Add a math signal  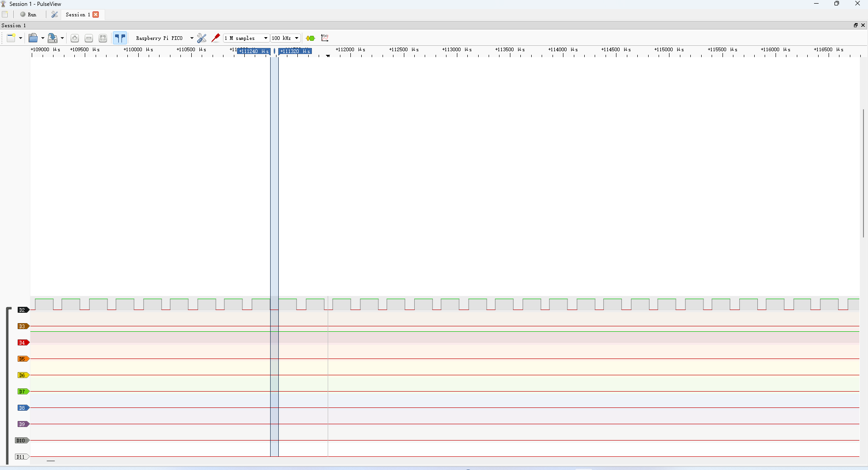(325, 38)
